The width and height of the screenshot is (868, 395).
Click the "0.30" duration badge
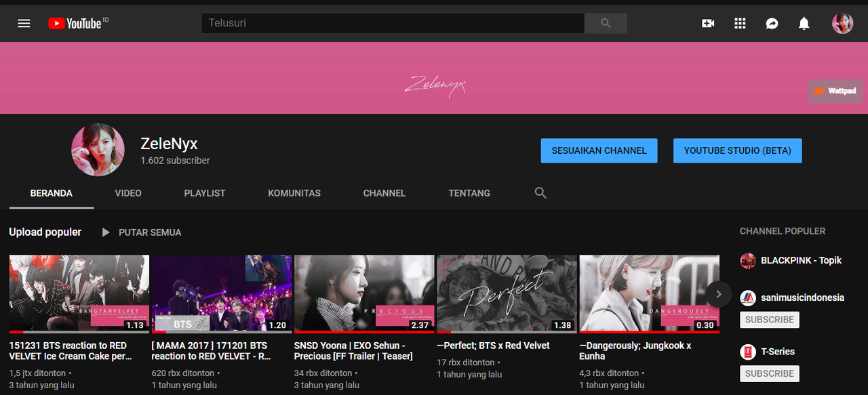pos(705,325)
